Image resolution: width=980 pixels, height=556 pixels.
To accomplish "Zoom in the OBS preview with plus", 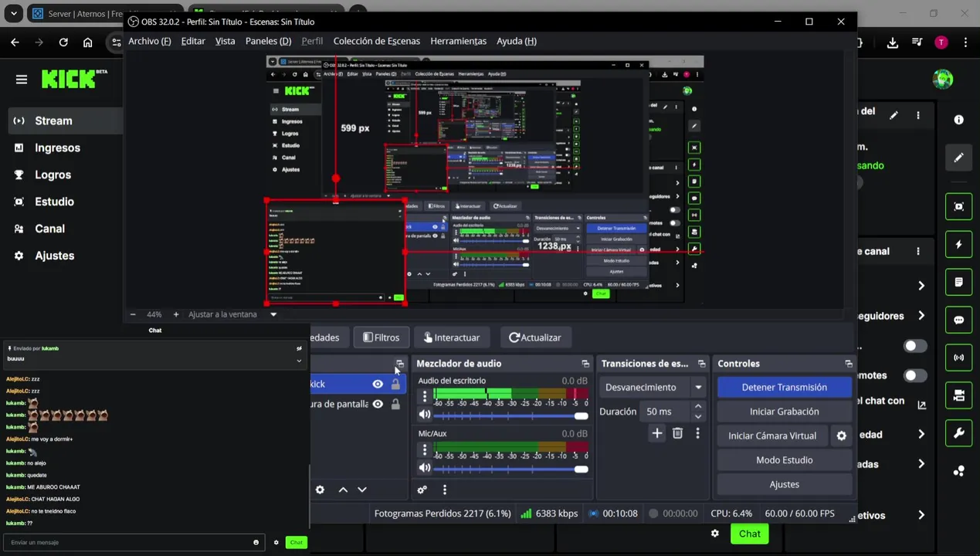I will point(176,314).
